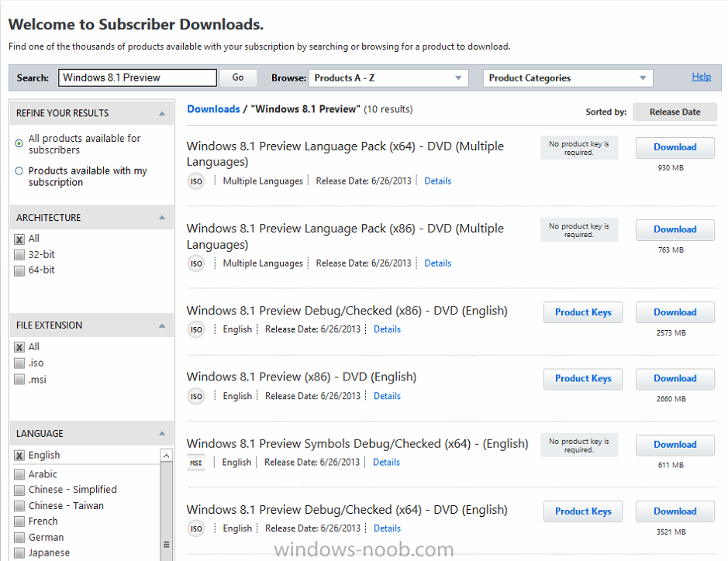Image resolution: width=728 pixels, height=561 pixels.
Task: Check the .msi file extension filter
Action: tap(19, 380)
